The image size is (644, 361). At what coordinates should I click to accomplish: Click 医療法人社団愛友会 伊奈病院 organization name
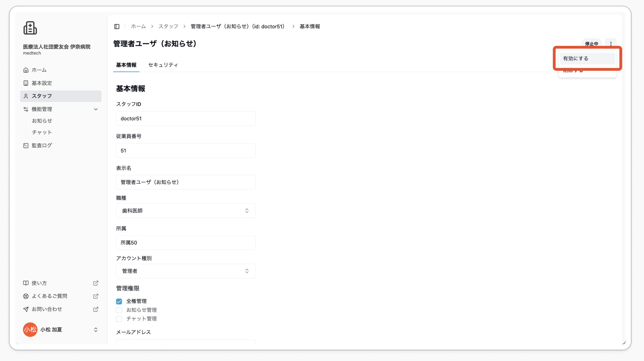(x=57, y=47)
